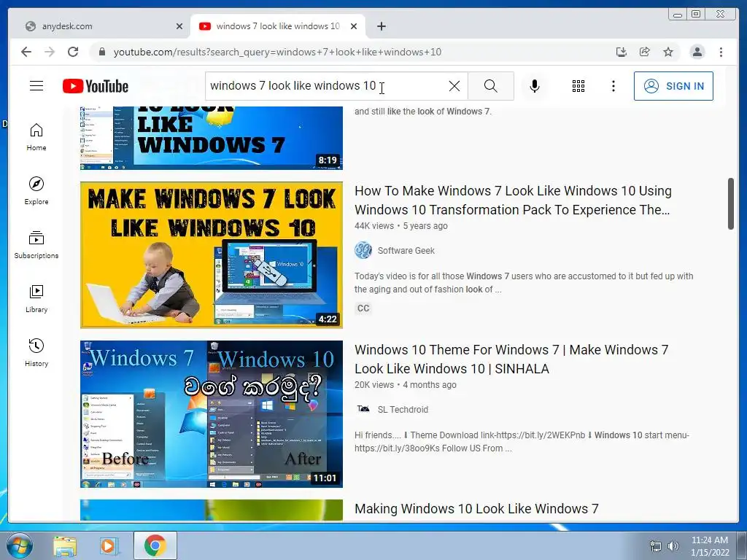Go back with the browser back arrow
The height and width of the screenshot is (560, 747).
(x=26, y=52)
